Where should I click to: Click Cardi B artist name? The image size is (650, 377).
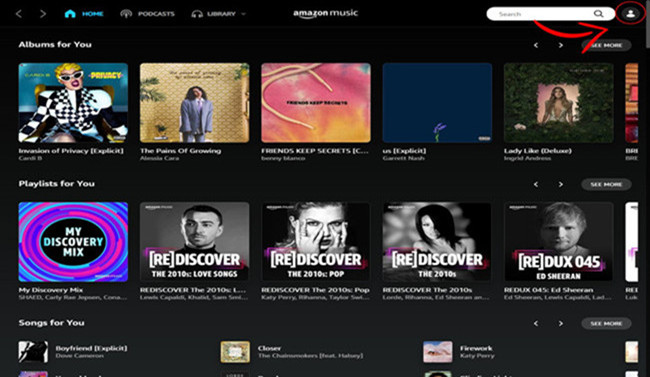click(30, 158)
